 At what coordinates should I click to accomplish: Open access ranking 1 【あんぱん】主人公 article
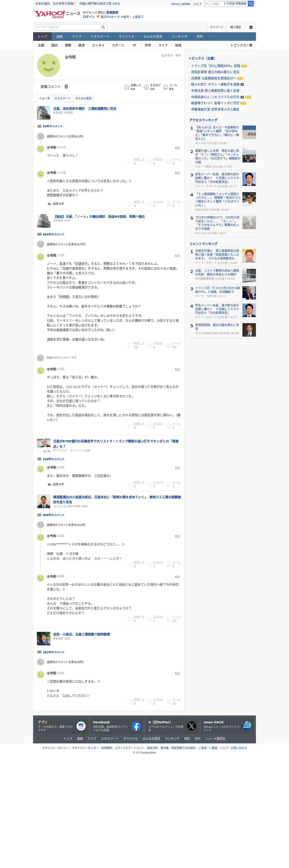coord(217,133)
